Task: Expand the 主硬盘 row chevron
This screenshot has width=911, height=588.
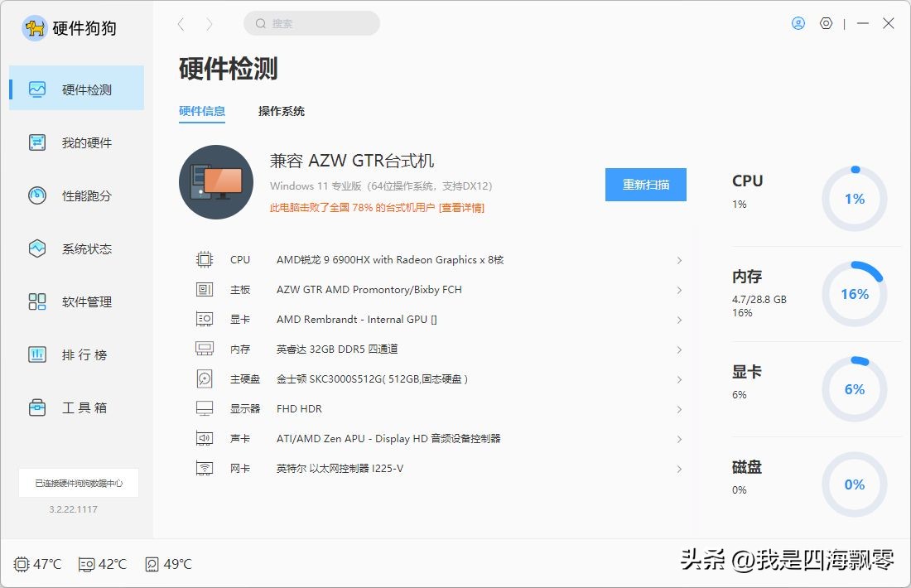Action: [x=679, y=379]
